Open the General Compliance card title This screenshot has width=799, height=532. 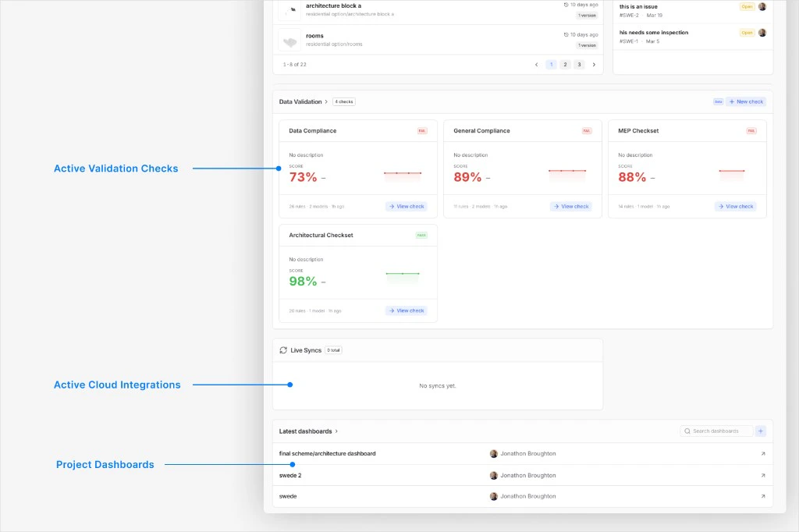click(x=481, y=131)
